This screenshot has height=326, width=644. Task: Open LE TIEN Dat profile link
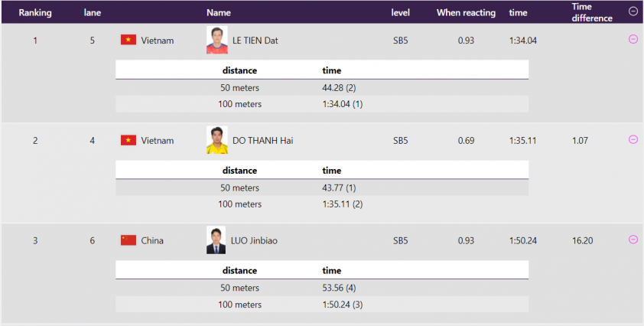point(254,41)
